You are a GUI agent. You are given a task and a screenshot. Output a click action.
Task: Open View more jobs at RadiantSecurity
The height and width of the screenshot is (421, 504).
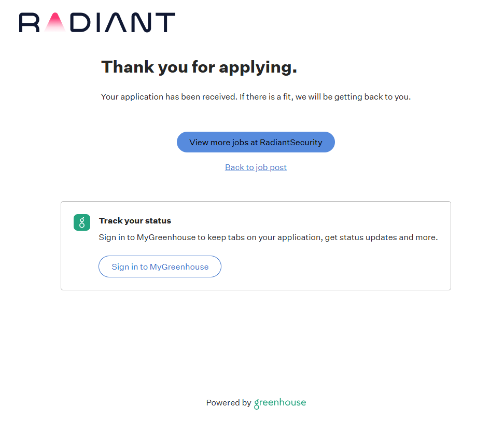tap(256, 142)
